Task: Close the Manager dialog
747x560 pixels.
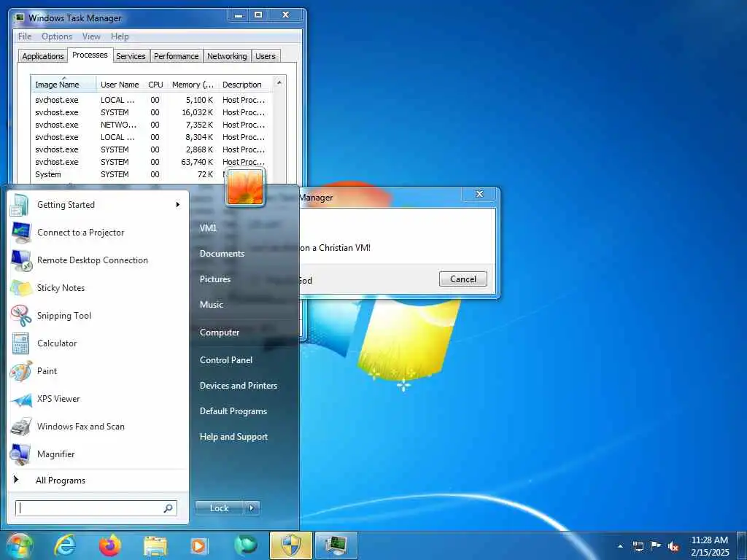Action: [479, 194]
